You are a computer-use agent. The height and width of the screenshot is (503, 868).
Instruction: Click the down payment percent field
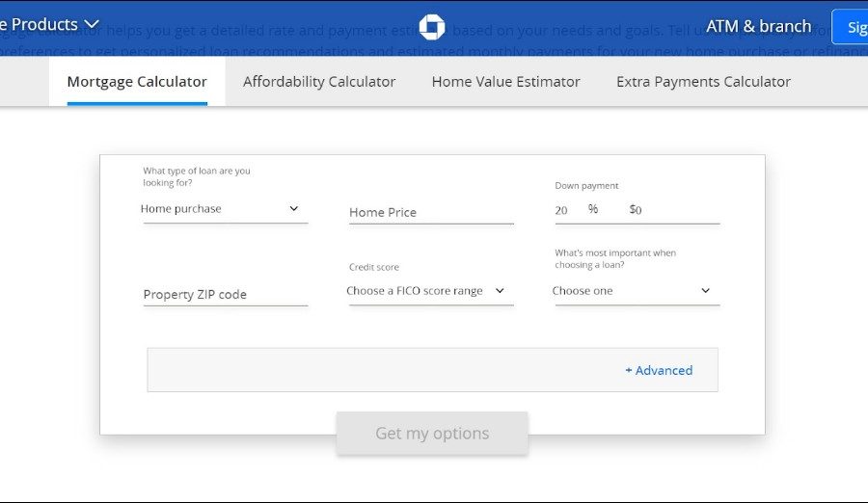point(569,210)
